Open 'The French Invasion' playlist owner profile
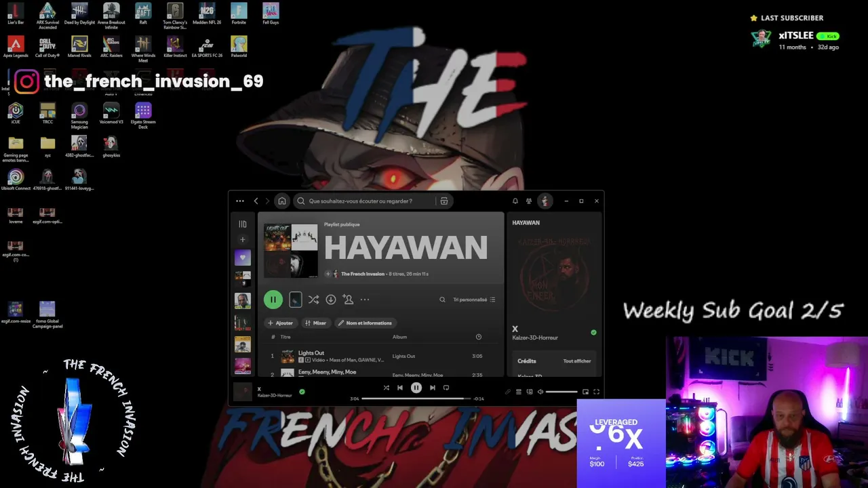Image resolution: width=868 pixels, height=488 pixels. click(x=363, y=274)
